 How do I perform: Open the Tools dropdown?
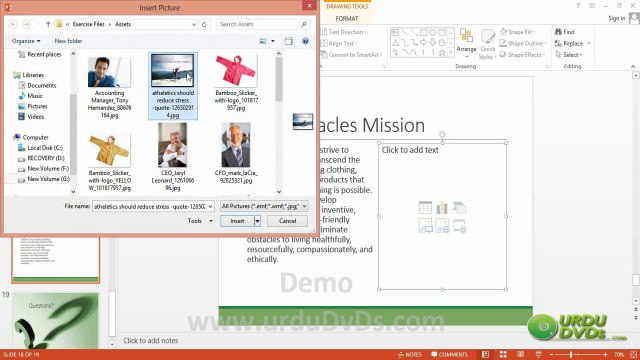(x=200, y=221)
